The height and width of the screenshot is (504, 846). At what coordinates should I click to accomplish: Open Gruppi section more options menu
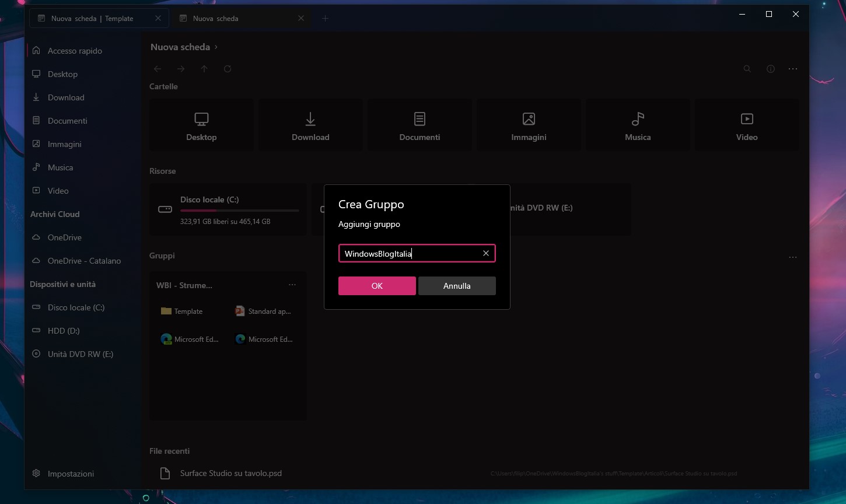792,257
